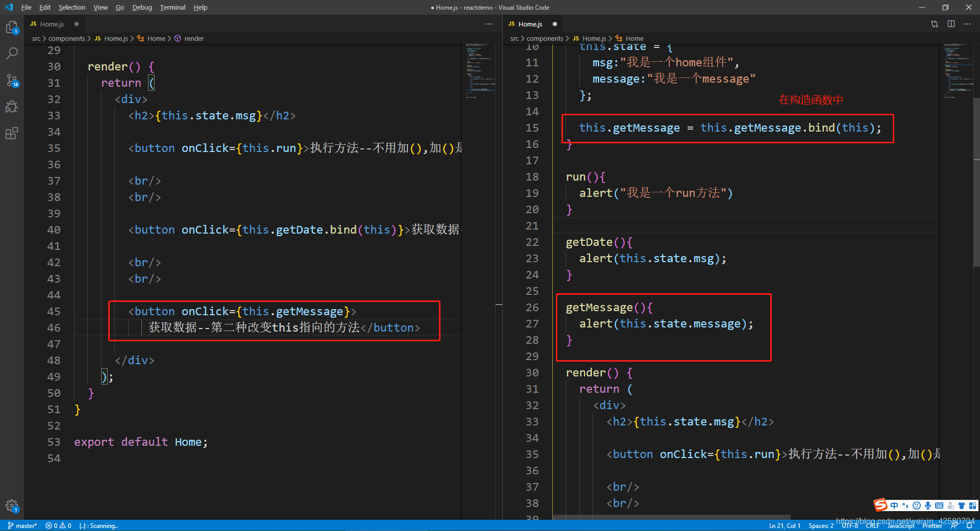
Task: Open changes compare icon in right editor
Action: [935, 24]
